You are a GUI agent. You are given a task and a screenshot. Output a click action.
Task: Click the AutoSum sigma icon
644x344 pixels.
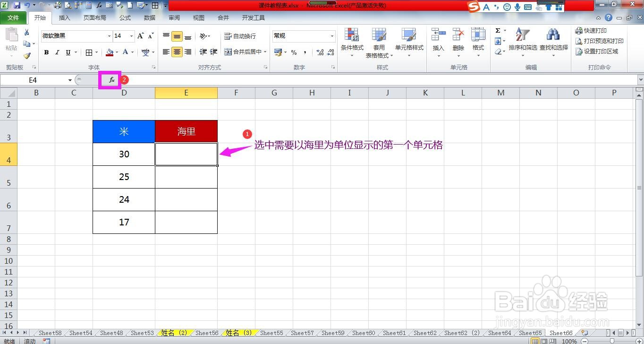pos(498,31)
